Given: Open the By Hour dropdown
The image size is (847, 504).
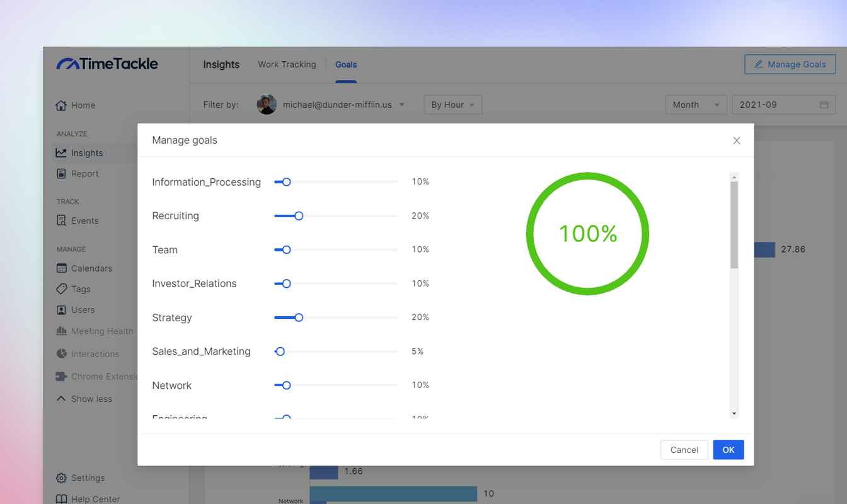Looking at the screenshot, I should 453,105.
